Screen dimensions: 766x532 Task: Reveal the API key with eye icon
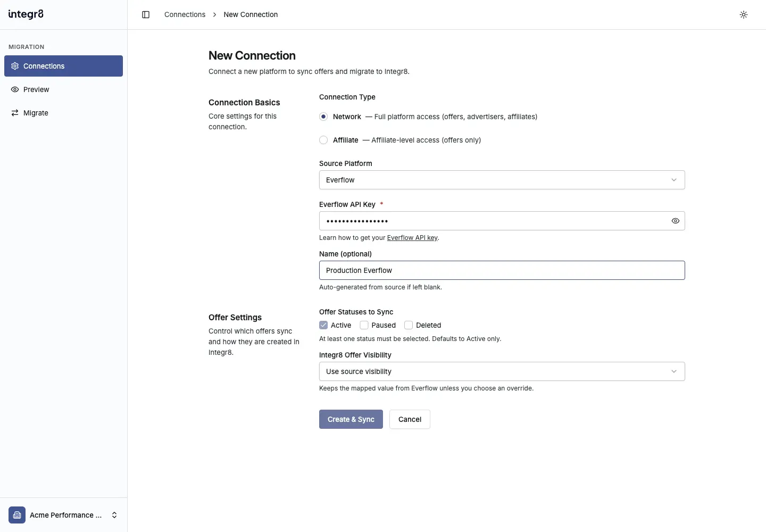coord(675,221)
